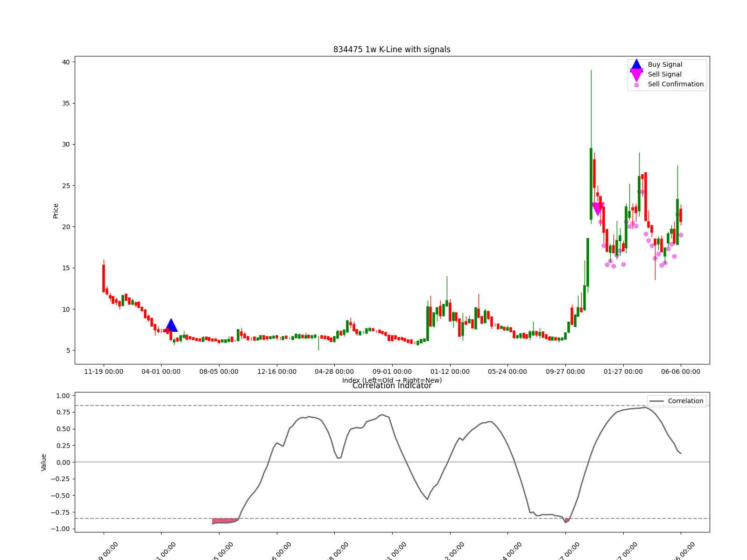Click the 'Correlation Indicator' subplot title
This screenshot has width=747, height=560.
pos(392,386)
